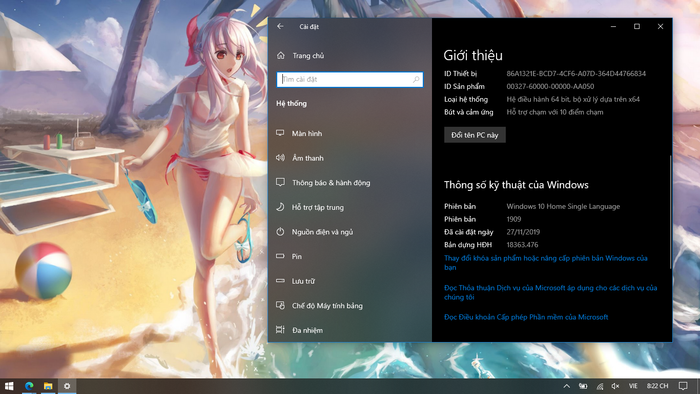Select the version value 1909
The width and height of the screenshot is (700, 394).
click(x=514, y=219)
